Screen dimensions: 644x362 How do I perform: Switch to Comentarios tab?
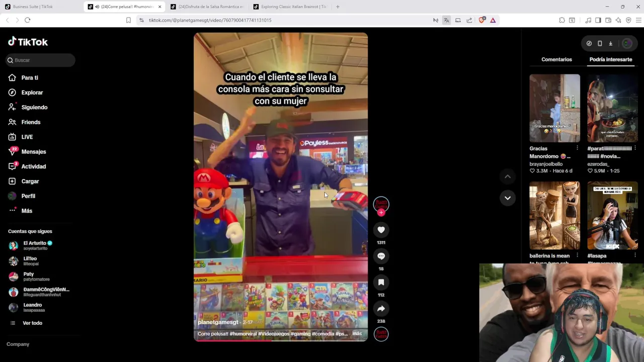click(x=556, y=59)
